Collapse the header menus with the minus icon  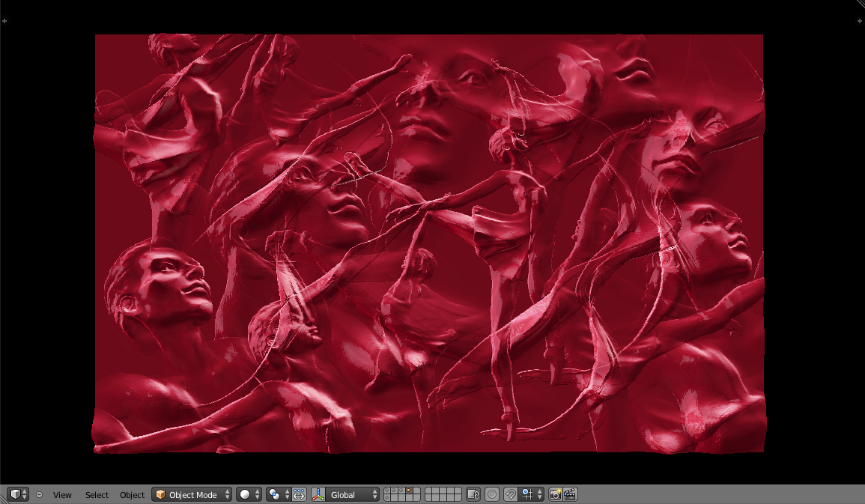pyautogui.click(x=39, y=494)
